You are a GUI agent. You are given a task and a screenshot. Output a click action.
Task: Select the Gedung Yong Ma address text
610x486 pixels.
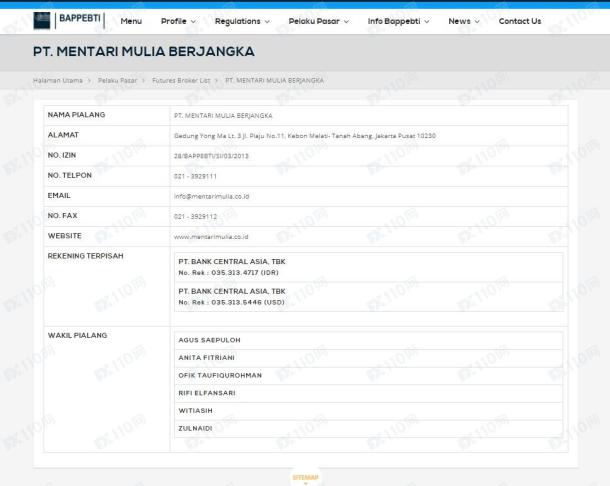[305, 136]
